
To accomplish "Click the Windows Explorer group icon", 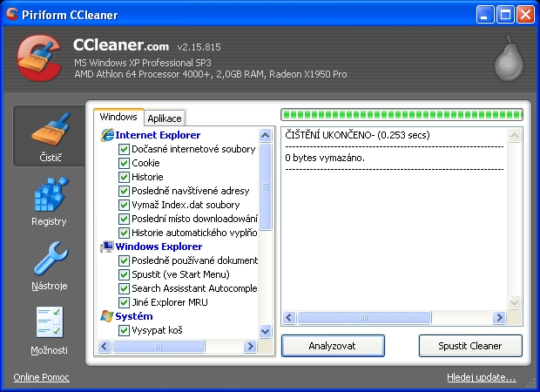I will 107,247.
